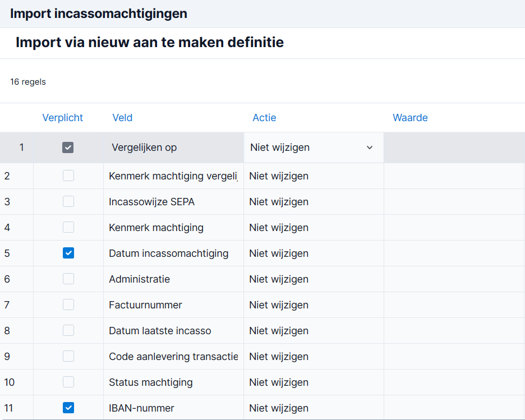Toggle Verplicht checkbox for Vergelijken op row
The width and height of the screenshot is (525, 420).
pos(68,147)
